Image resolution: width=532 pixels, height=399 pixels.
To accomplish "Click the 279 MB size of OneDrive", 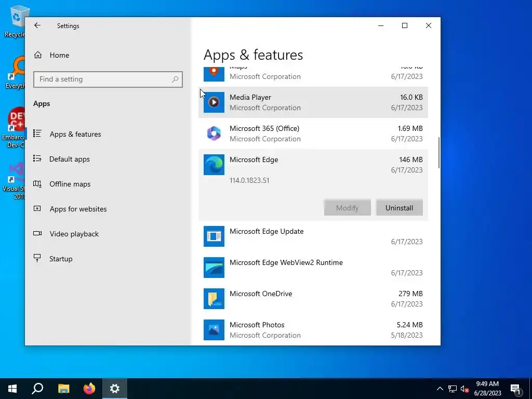I will coord(410,294).
